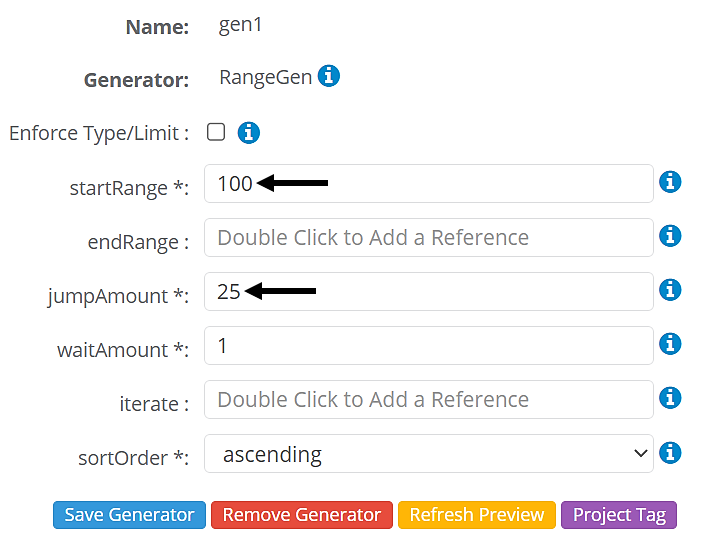Viewport: 724px width, 553px height.
Task: Click startRange info icon
Action: [x=671, y=182]
